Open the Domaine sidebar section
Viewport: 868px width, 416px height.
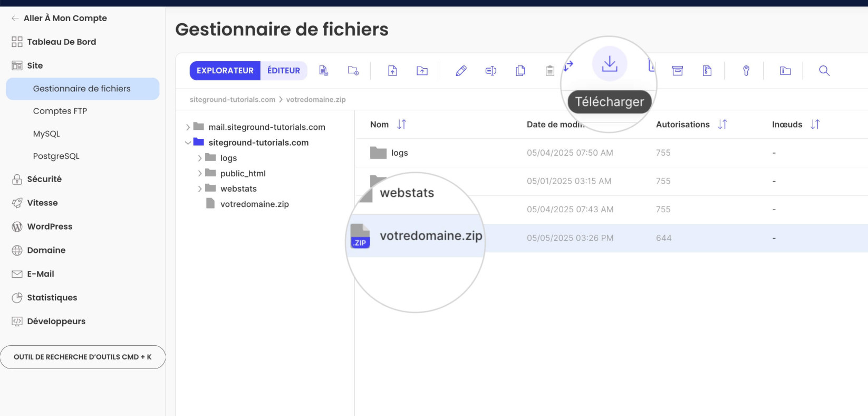point(46,250)
